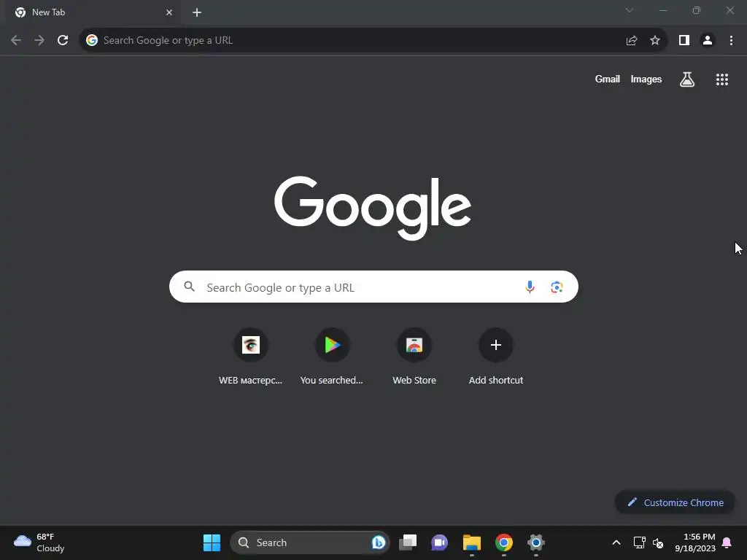The image size is (747, 560).
Task: Start voice search with the microphone
Action: 530,287
